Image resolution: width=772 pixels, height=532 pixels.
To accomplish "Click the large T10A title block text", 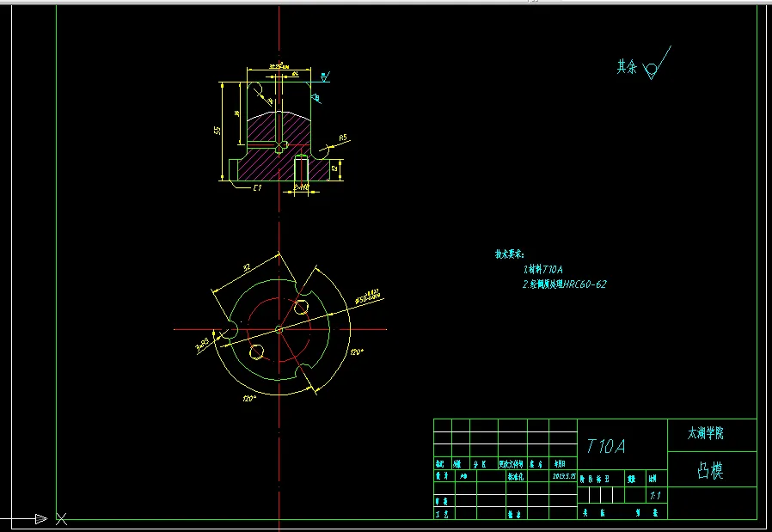I will pyautogui.click(x=605, y=446).
